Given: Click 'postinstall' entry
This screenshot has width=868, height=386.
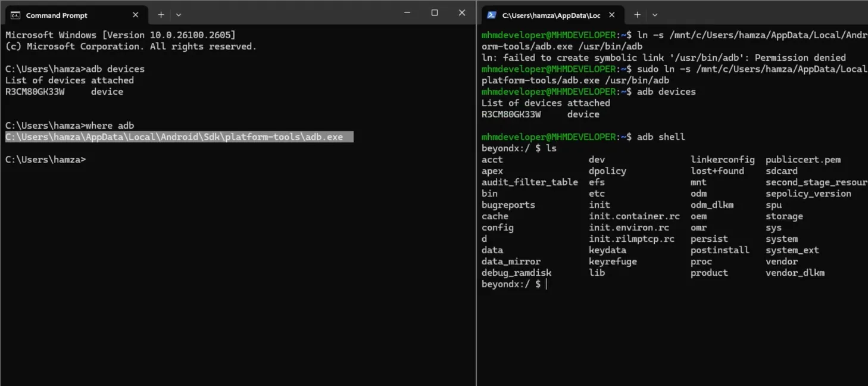Looking at the screenshot, I should [x=720, y=250].
